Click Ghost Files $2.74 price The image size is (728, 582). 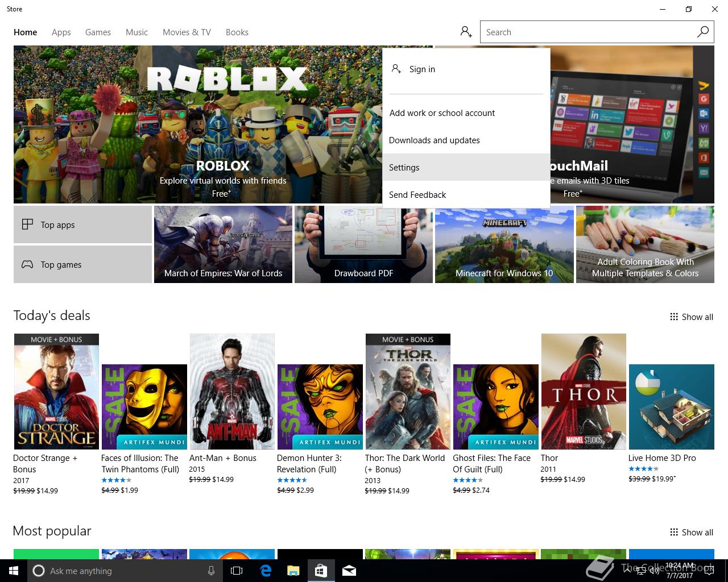coord(481,490)
